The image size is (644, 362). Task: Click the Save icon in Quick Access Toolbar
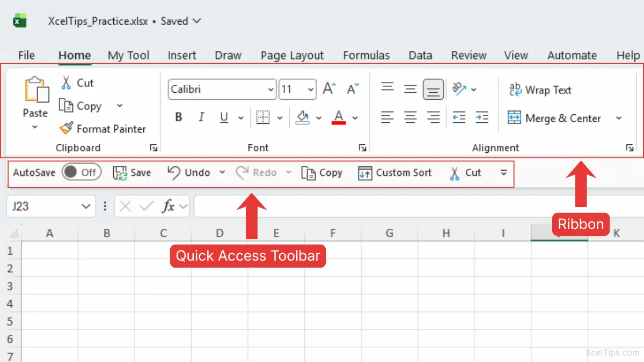click(x=120, y=173)
